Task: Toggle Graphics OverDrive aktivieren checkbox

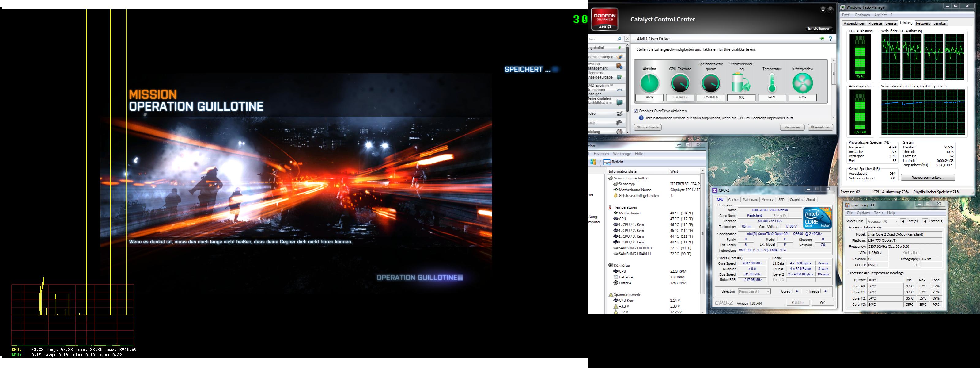Action: [x=636, y=111]
